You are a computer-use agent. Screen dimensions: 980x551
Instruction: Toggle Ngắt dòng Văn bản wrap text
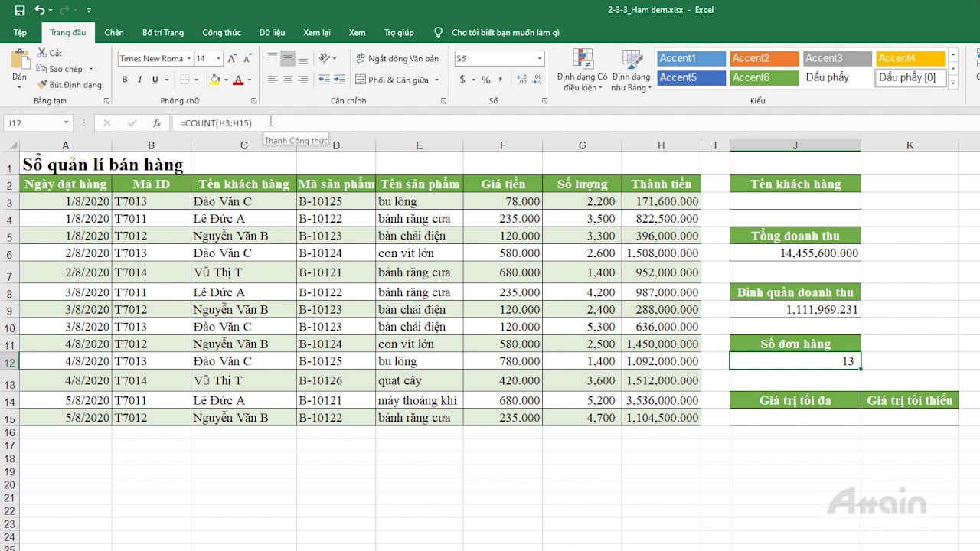(x=397, y=59)
